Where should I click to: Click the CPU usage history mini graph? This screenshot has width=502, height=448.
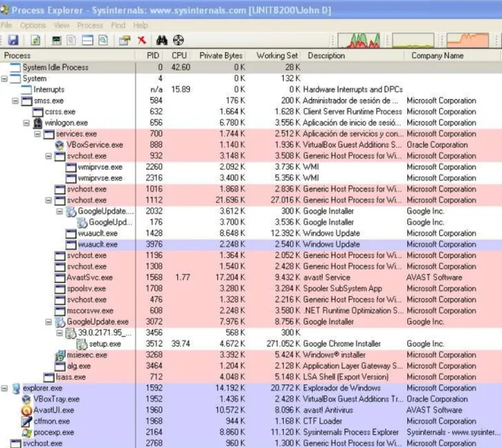[x=359, y=40]
